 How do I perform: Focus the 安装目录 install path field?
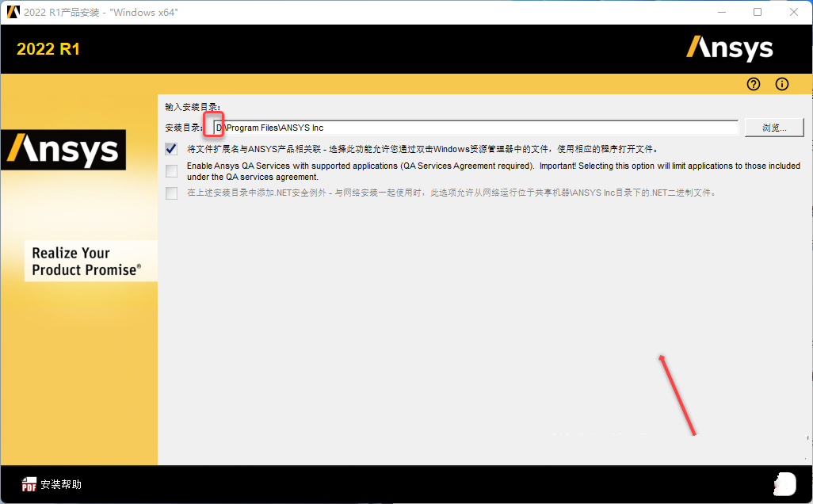coord(476,128)
